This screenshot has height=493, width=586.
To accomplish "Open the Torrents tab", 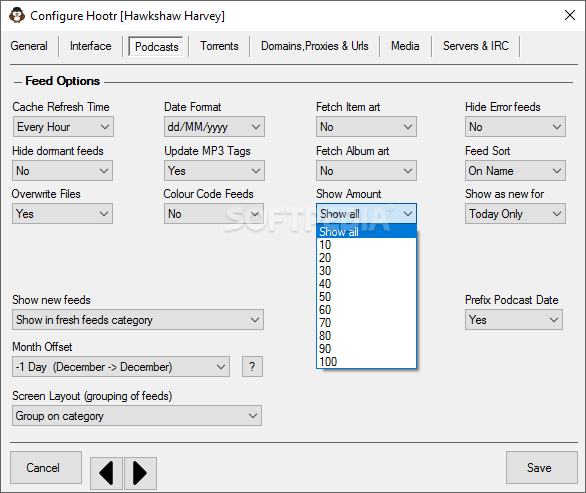I will click(x=219, y=46).
